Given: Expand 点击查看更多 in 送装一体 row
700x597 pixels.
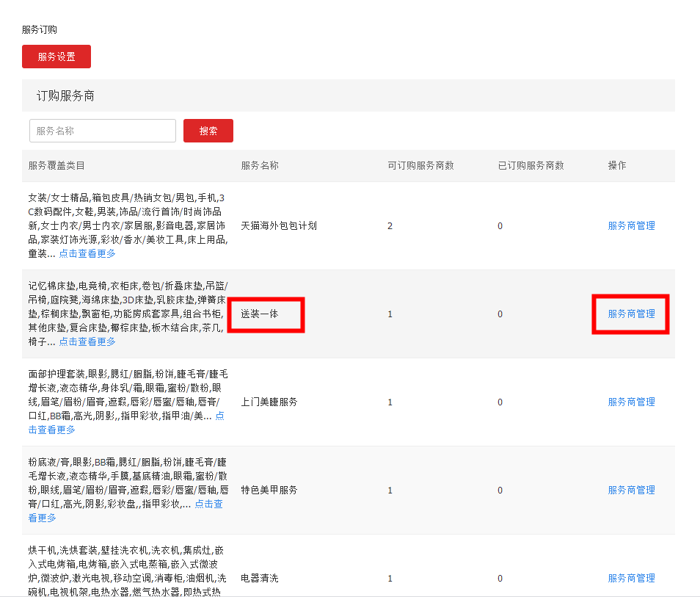Looking at the screenshot, I should pos(87,342).
